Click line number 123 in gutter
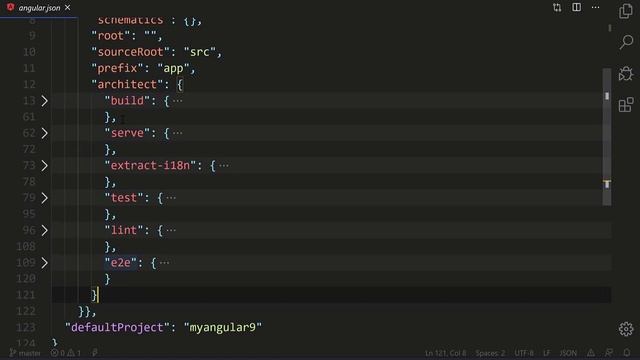This screenshot has height=360, width=640. tap(26, 327)
